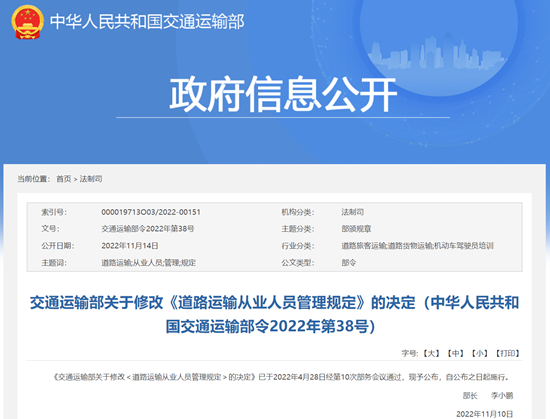Click the keywords 道路运输;从业人员;管理;规定

(148, 262)
